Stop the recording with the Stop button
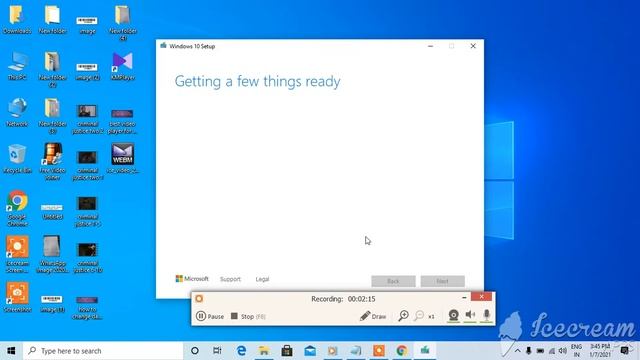Screen dimensions: 640x360 pyautogui.click(x=248, y=316)
